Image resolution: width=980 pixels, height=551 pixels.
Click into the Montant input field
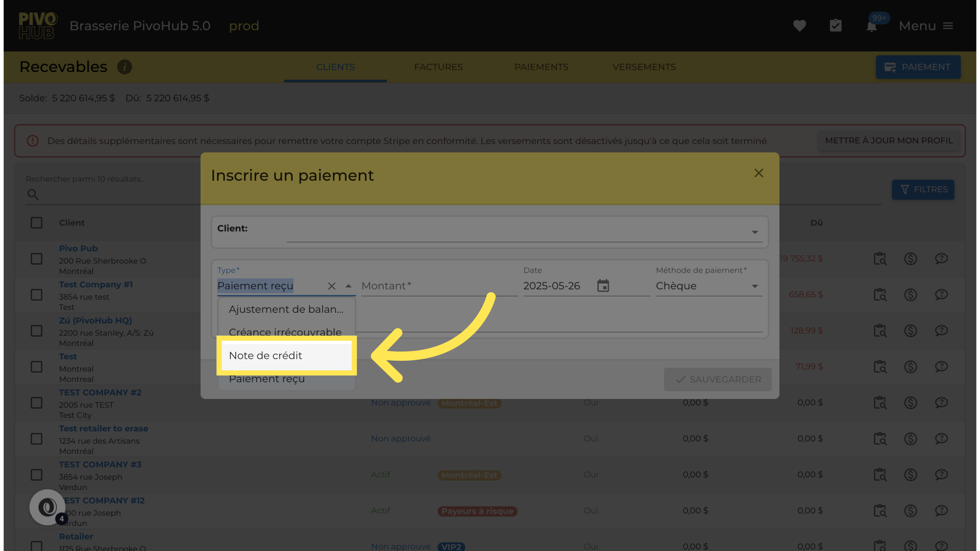pyautogui.click(x=439, y=286)
